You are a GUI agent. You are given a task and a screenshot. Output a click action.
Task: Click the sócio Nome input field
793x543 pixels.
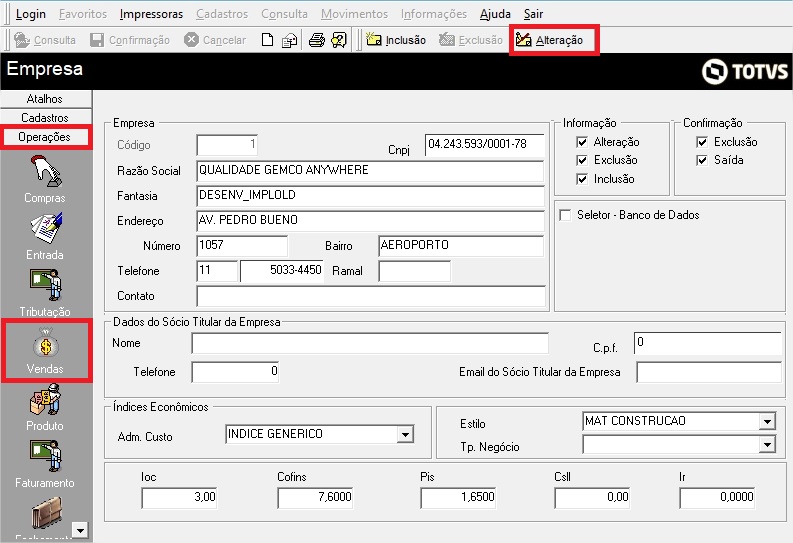370,343
